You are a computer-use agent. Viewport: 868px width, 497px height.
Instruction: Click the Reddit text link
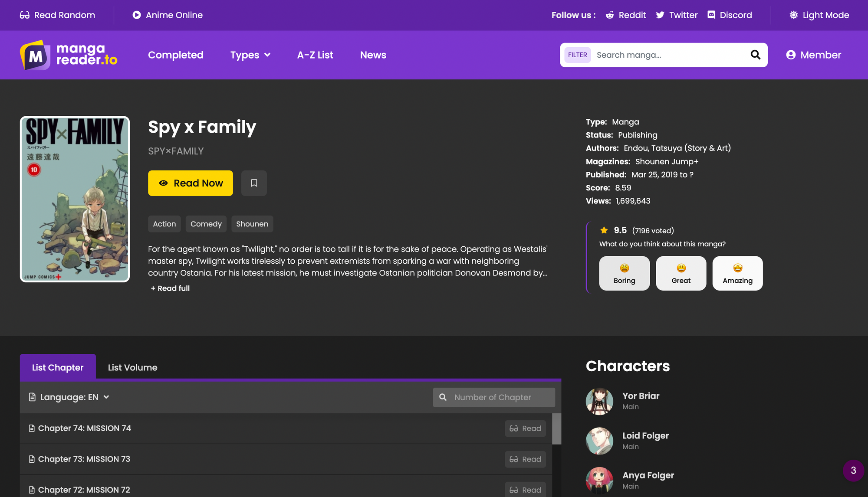click(x=632, y=15)
